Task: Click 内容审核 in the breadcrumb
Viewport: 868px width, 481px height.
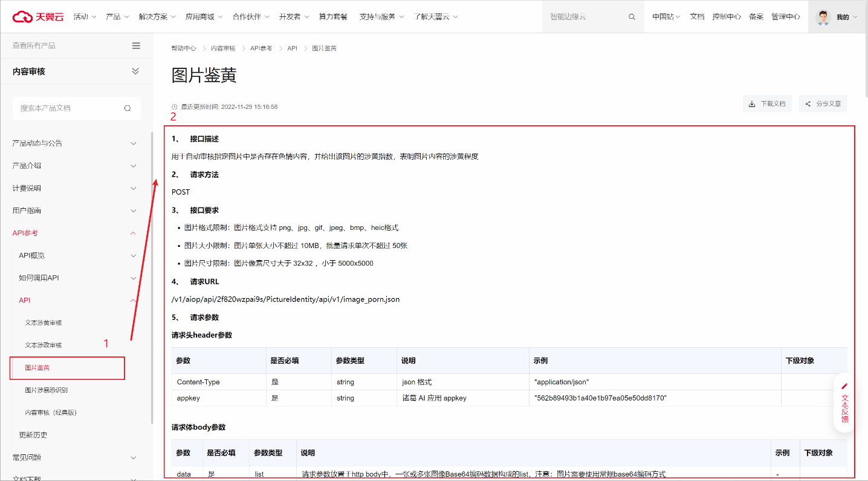Action: click(223, 48)
